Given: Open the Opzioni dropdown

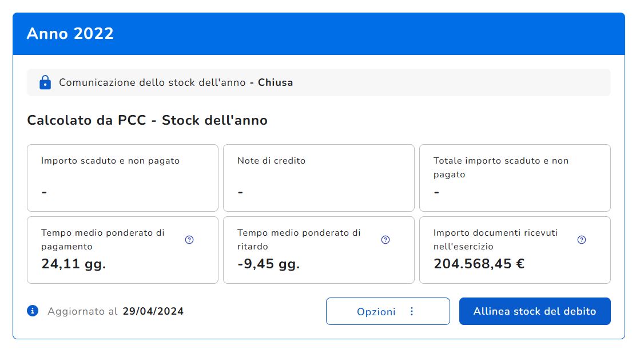Looking at the screenshot, I should (x=388, y=311).
